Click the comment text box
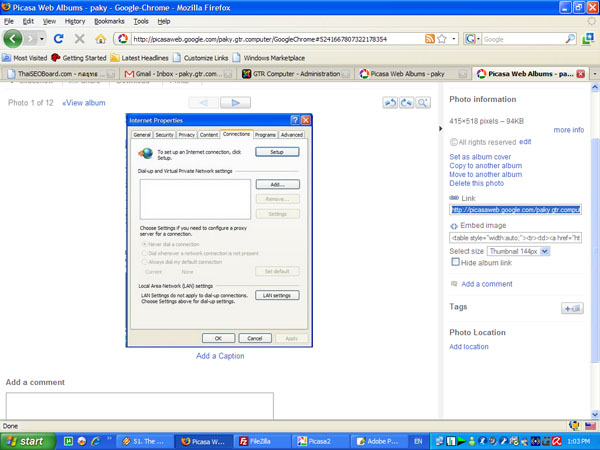Viewport: 600px width, 450px height. click(140, 406)
